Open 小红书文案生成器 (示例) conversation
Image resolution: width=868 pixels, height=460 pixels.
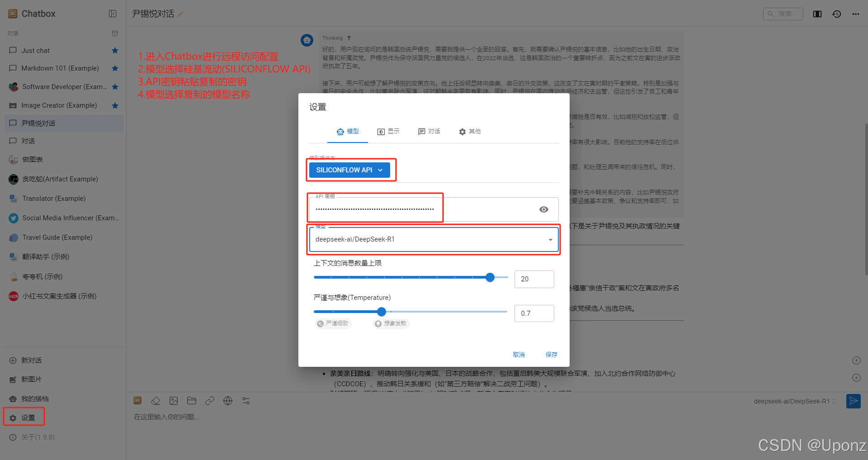coord(64,296)
